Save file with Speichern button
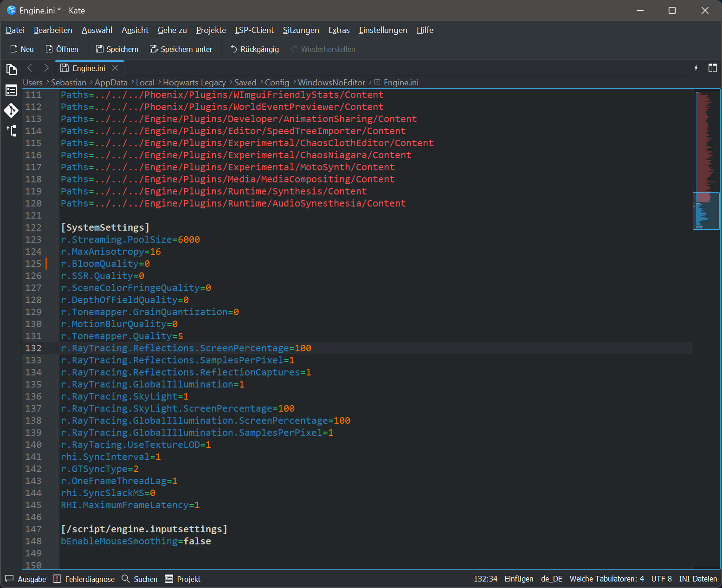722x588 pixels. pyautogui.click(x=117, y=49)
